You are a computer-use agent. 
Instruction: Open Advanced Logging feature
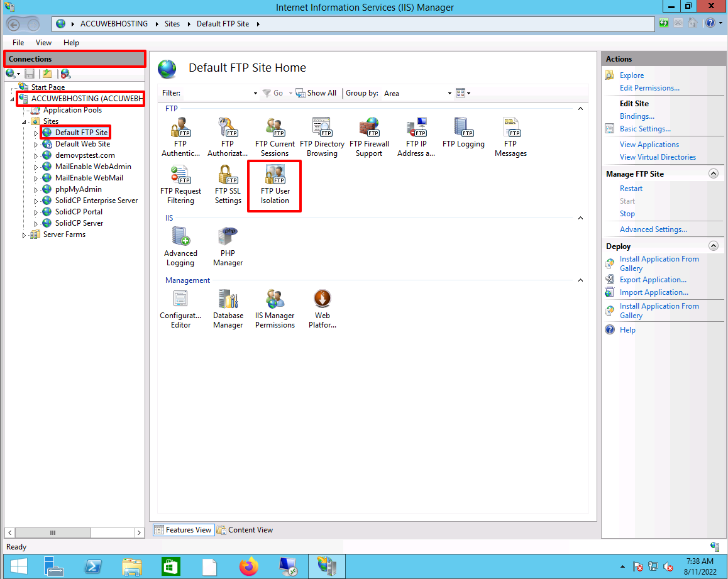click(x=180, y=247)
